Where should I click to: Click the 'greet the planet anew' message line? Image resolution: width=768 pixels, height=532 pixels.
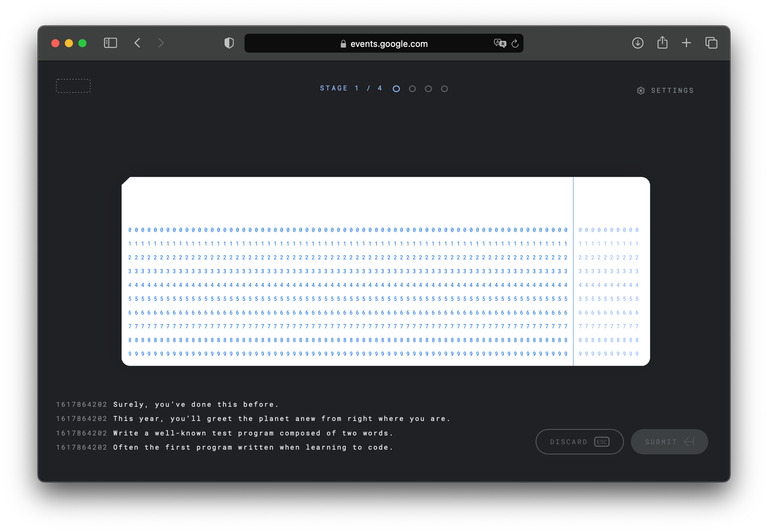[x=282, y=419]
